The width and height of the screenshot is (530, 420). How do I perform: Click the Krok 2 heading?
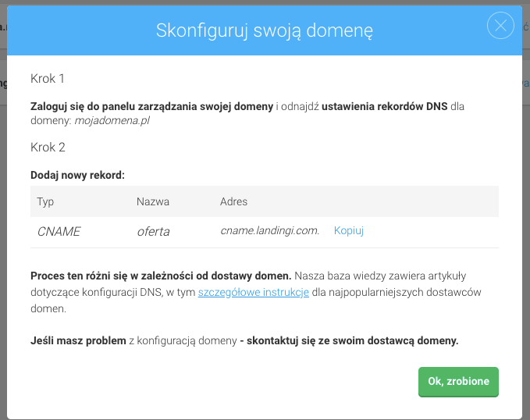[x=48, y=147]
